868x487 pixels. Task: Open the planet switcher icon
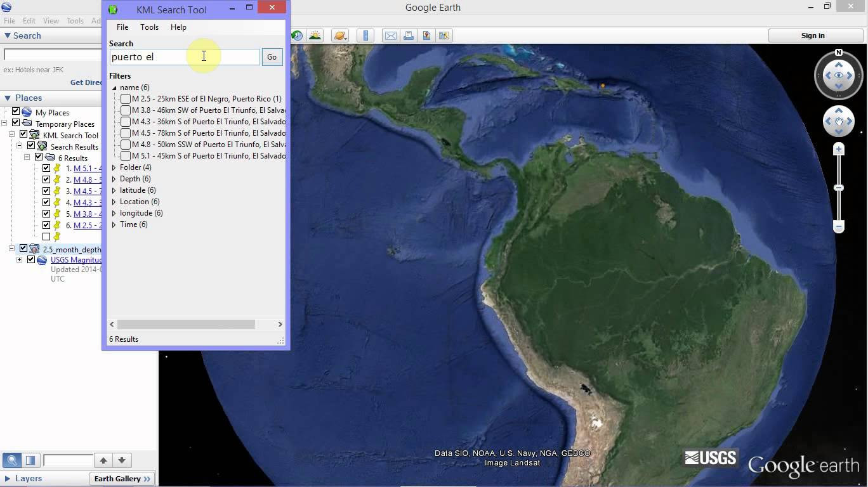(x=340, y=36)
